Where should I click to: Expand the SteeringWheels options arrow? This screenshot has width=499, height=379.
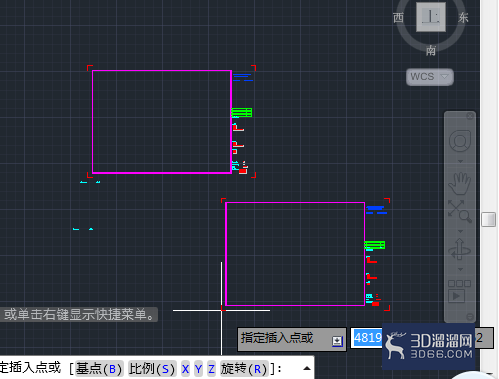tap(460, 161)
